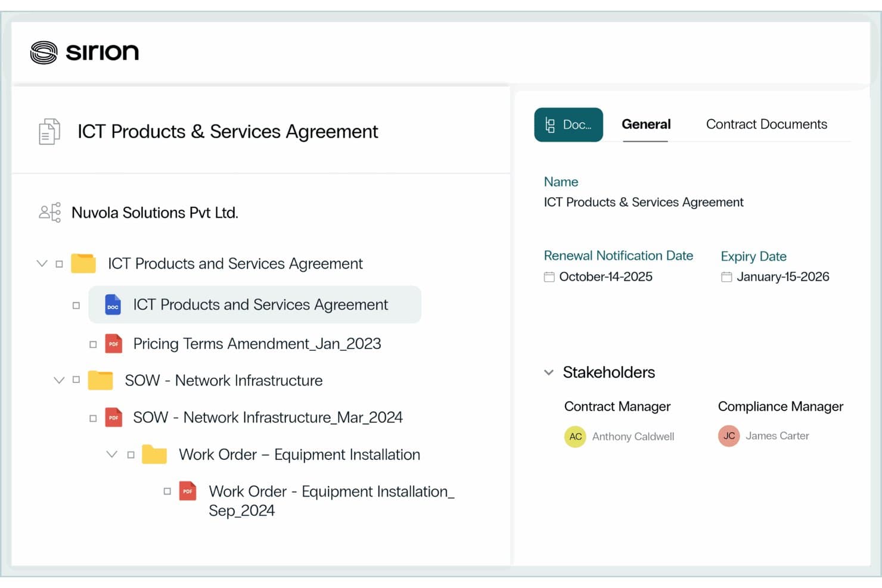Click the Name field value in General
Image resolution: width=882 pixels, height=588 pixels.
click(644, 203)
